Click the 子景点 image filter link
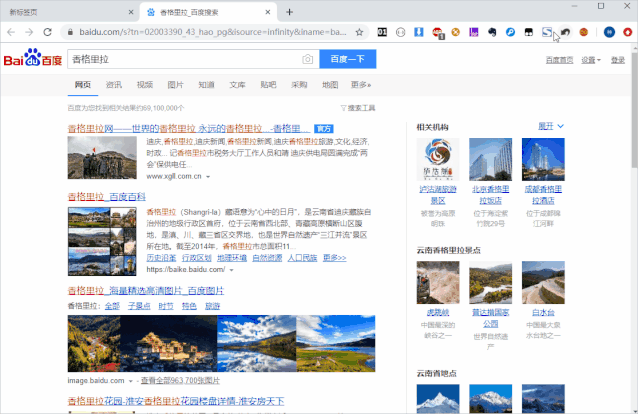This screenshot has height=414, width=638. coord(139,306)
